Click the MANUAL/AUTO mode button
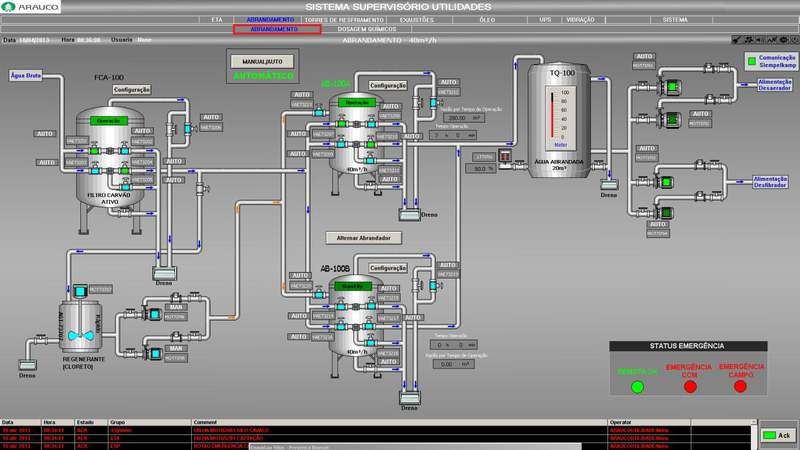Image resolution: width=800 pixels, height=450 pixels. (262, 61)
